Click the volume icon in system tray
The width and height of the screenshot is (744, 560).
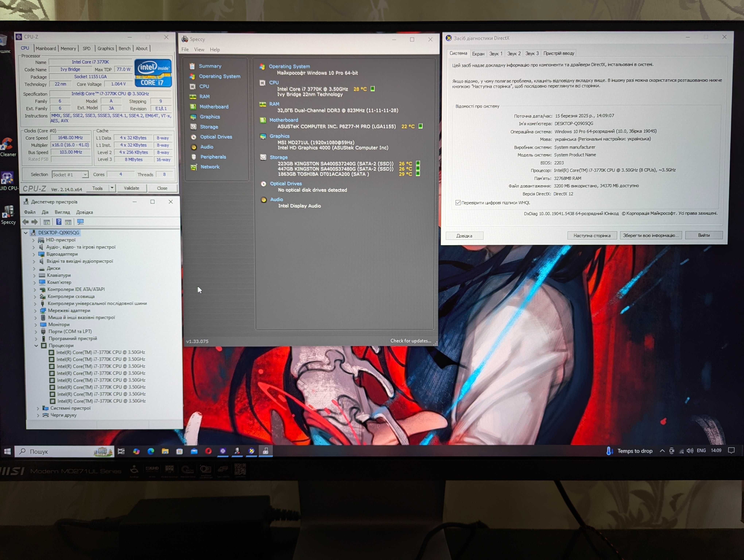click(x=690, y=451)
